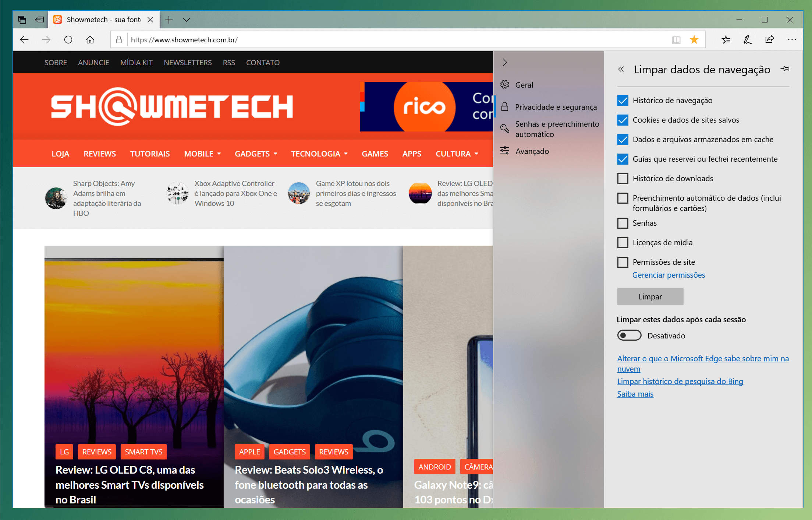Uncheck Cookies e dados de sites salvos
The height and width of the screenshot is (520, 812).
tap(623, 120)
